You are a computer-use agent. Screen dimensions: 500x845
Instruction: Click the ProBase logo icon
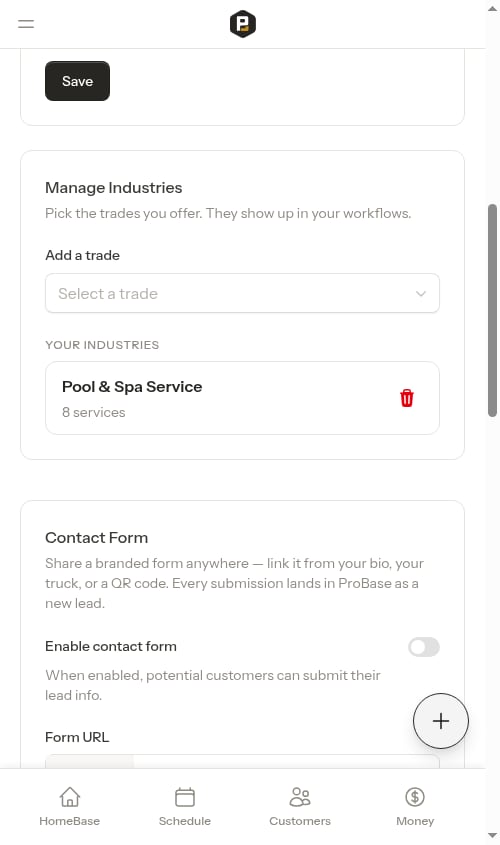click(x=242, y=24)
